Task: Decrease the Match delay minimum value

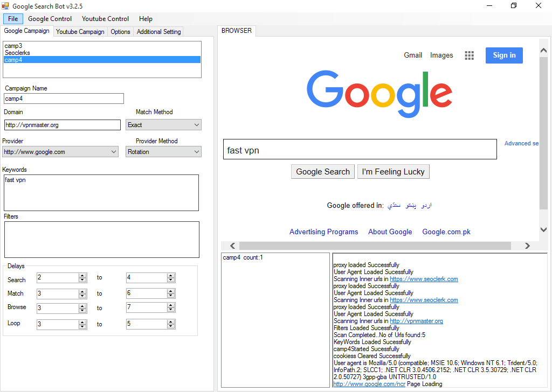Action: tap(82, 296)
